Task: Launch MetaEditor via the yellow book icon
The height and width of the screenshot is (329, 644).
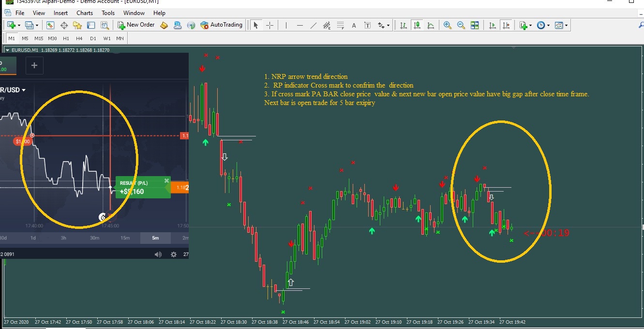Action: (x=164, y=25)
